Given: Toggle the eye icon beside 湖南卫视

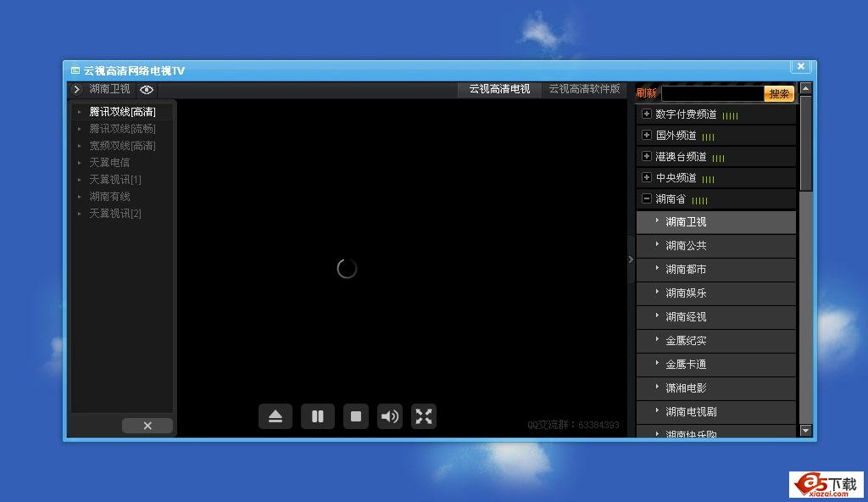Looking at the screenshot, I should pos(147,89).
